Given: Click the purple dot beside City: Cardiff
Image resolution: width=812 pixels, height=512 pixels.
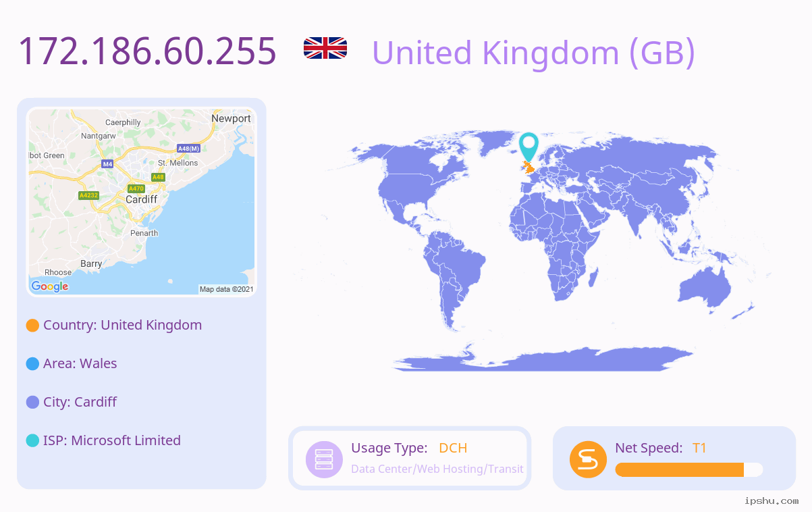Looking at the screenshot, I should click(x=32, y=403).
